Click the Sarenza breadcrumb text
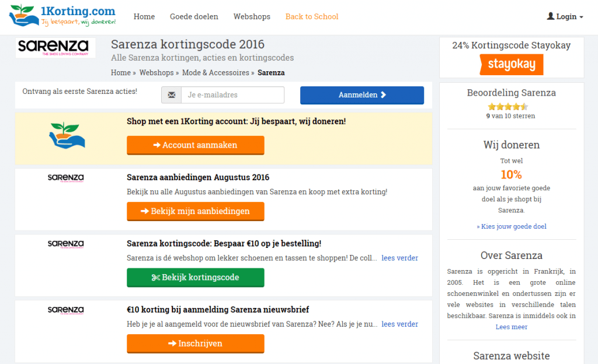This screenshot has width=598, height=364. point(271,72)
